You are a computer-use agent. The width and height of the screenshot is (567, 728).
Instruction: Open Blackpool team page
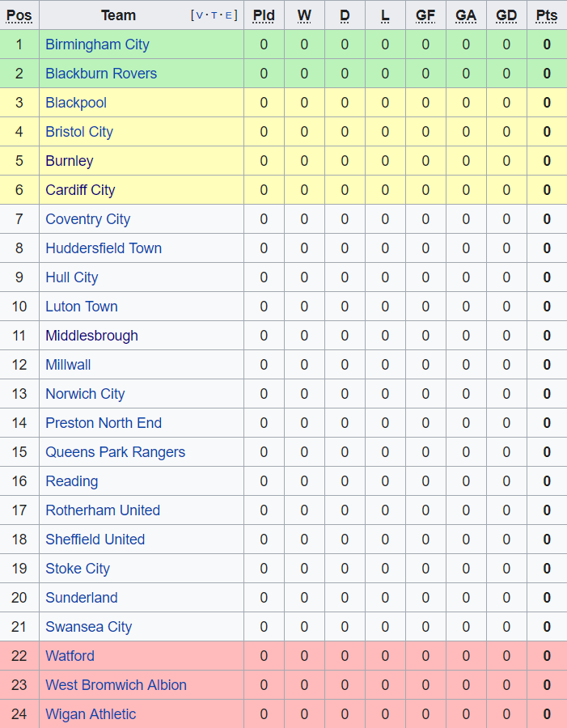point(76,103)
